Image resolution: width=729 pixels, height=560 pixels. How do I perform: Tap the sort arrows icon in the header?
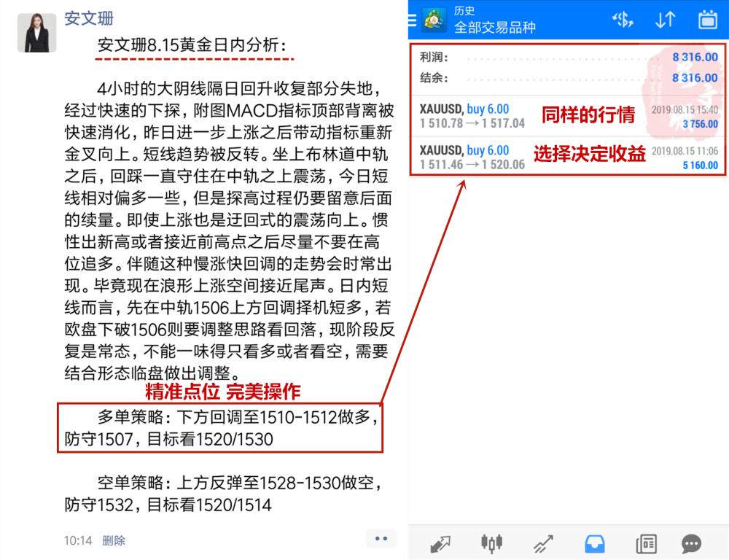tap(665, 20)
